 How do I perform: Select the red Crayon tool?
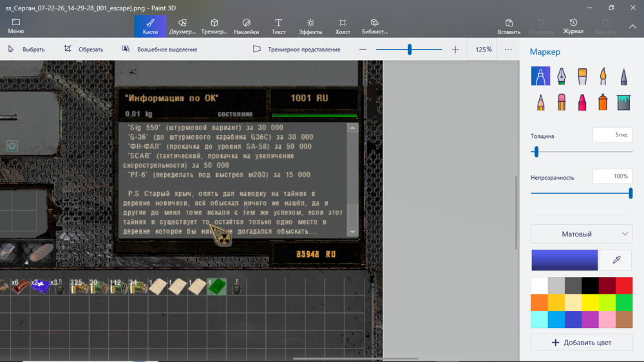pos(582,102)
